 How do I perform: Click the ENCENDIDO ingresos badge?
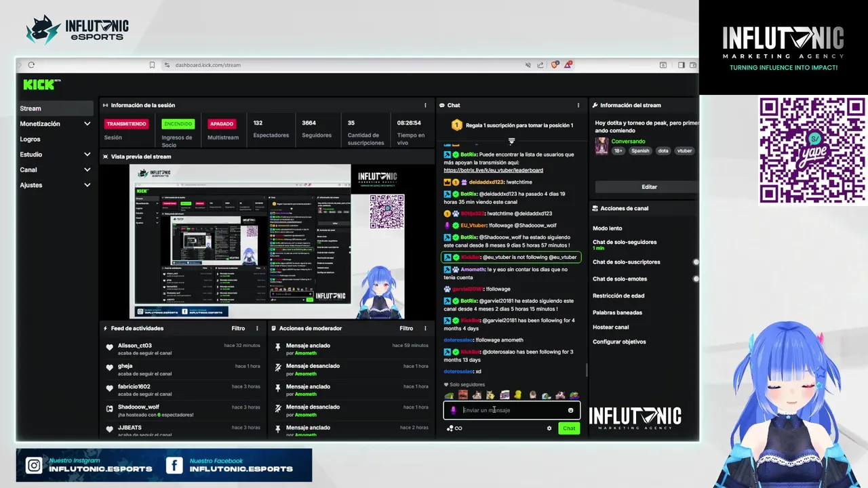[x=178, y=124]
